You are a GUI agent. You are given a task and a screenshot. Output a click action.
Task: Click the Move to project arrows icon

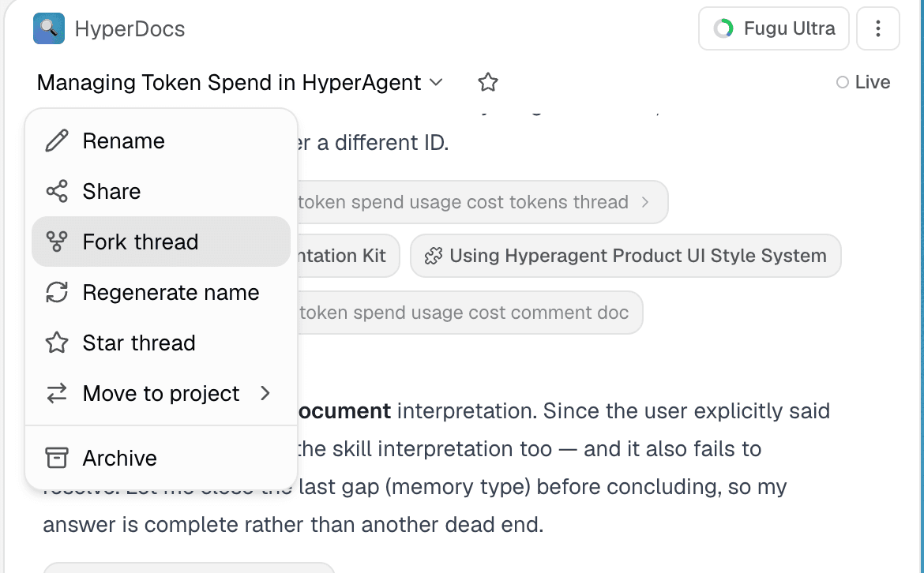click(57, 393)
